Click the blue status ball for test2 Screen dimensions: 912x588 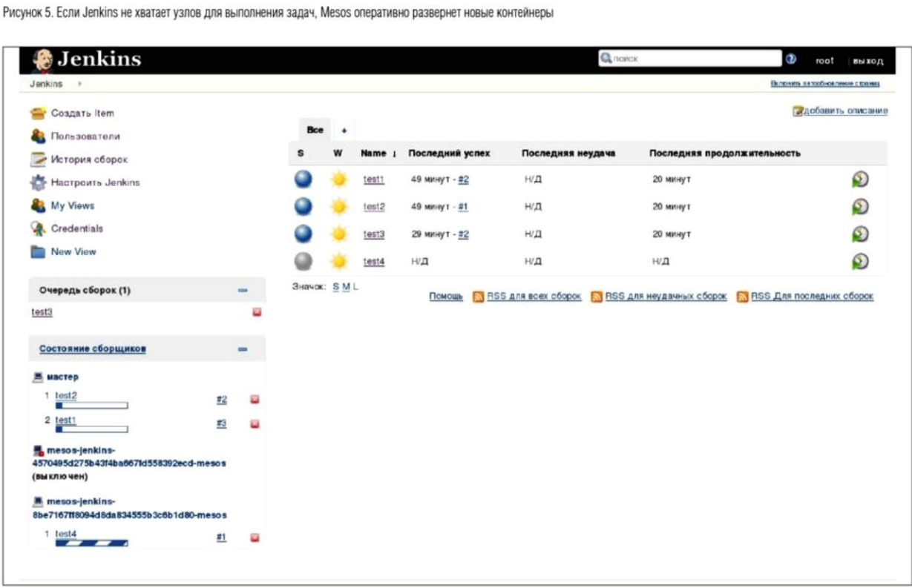[x=304, y=207]
